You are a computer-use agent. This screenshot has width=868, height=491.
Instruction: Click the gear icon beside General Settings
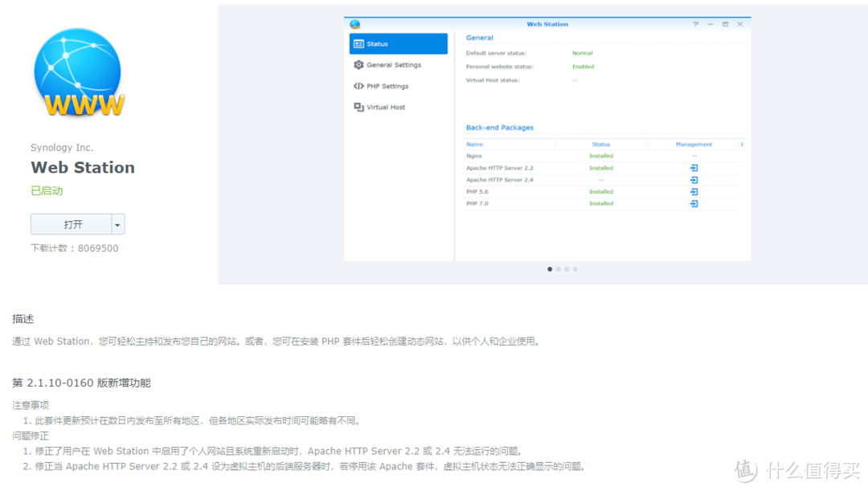pyautogui.click(x=357, y=64)
